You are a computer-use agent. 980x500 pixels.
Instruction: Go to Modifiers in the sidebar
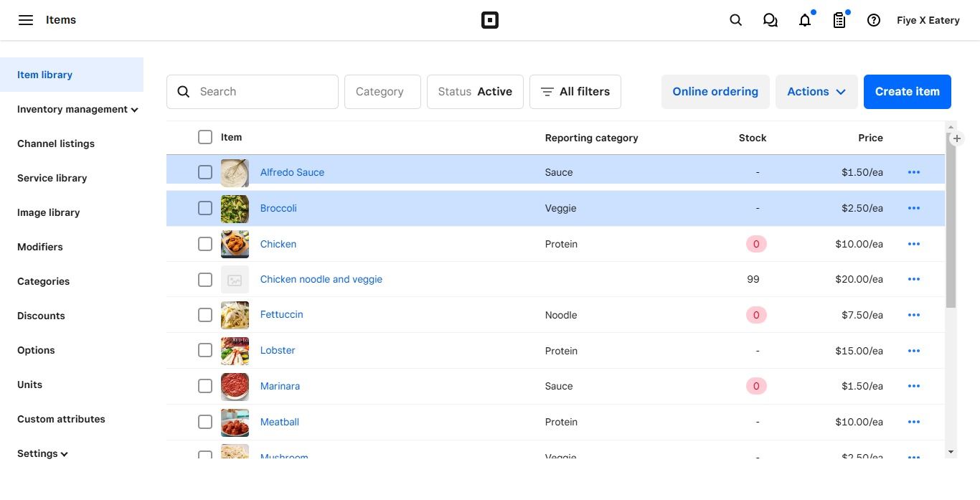(40, 247)
